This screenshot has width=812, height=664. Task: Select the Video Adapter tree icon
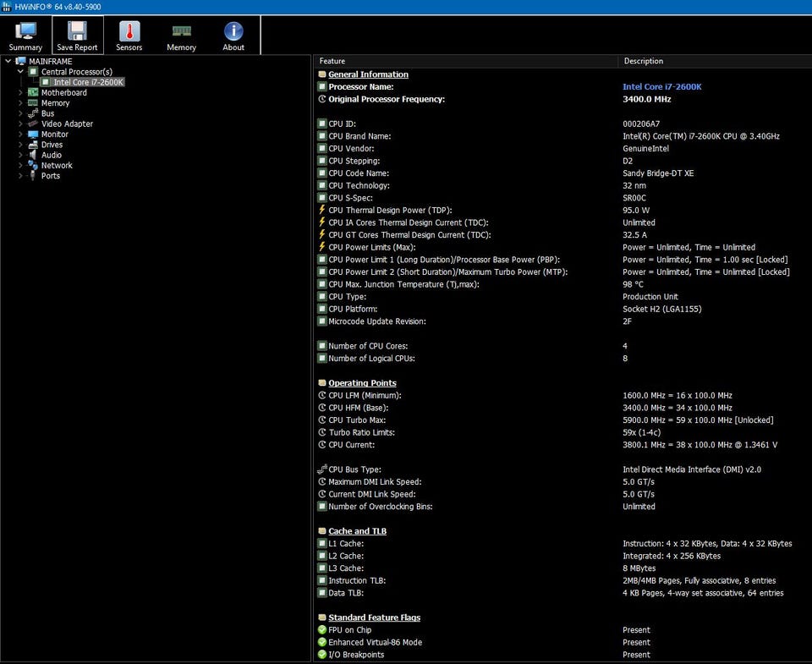33,123
